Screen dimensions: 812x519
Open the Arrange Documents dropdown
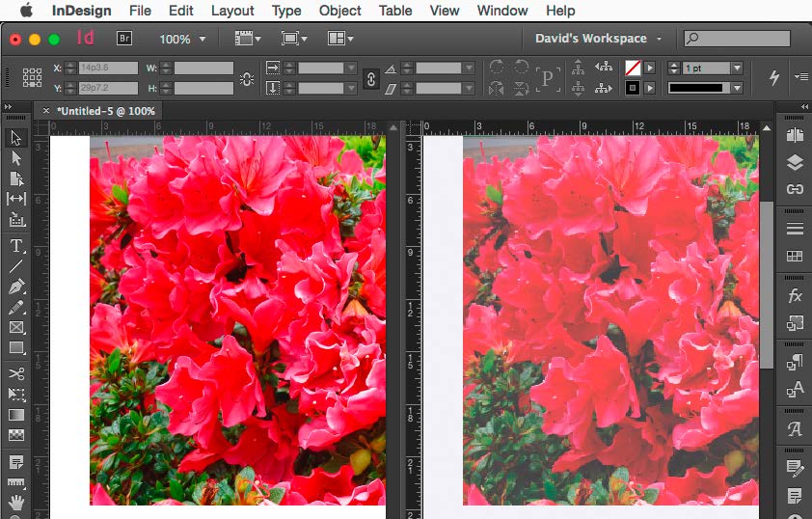click(x=340, y=39)
